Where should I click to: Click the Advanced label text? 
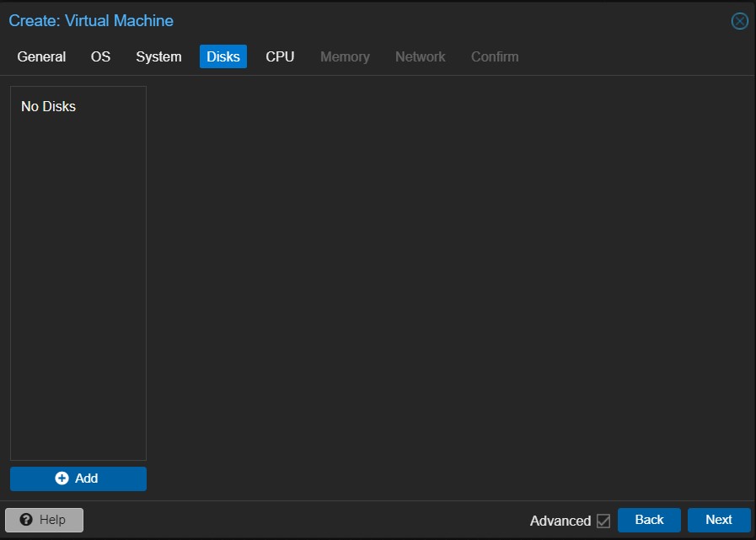click(560, 521)
